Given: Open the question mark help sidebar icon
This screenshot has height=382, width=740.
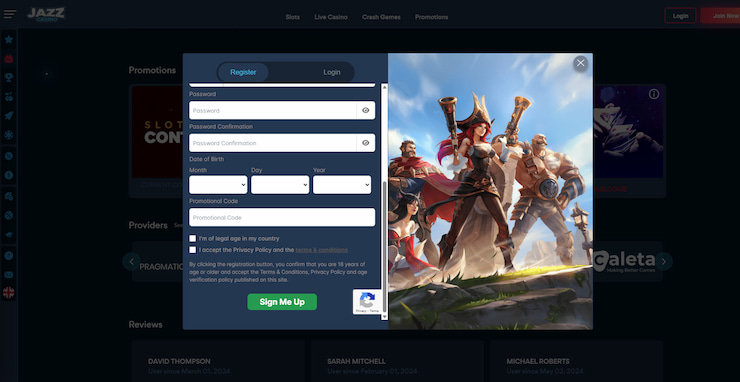Looking at the screenshot, I should click(8, 256).
